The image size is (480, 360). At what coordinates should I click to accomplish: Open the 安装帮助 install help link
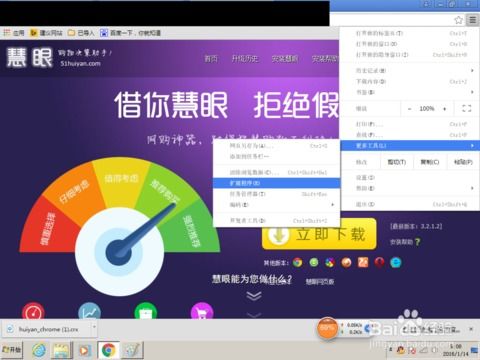tap(405, 242)
